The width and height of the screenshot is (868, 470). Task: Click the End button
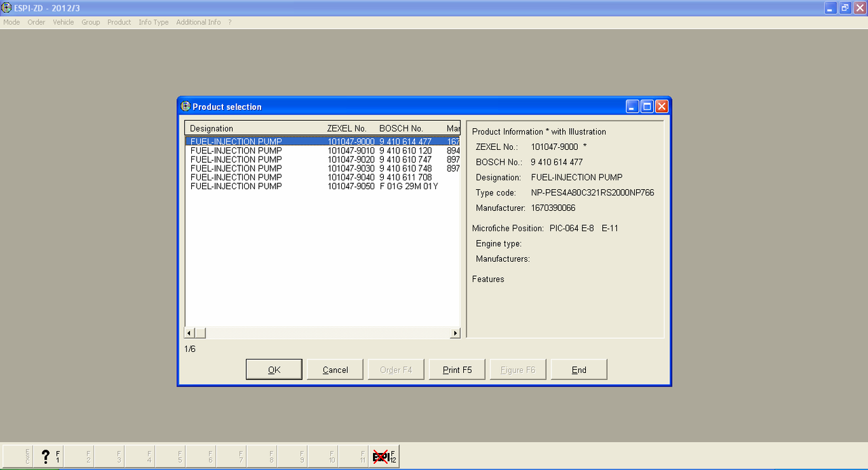[579, 370]
